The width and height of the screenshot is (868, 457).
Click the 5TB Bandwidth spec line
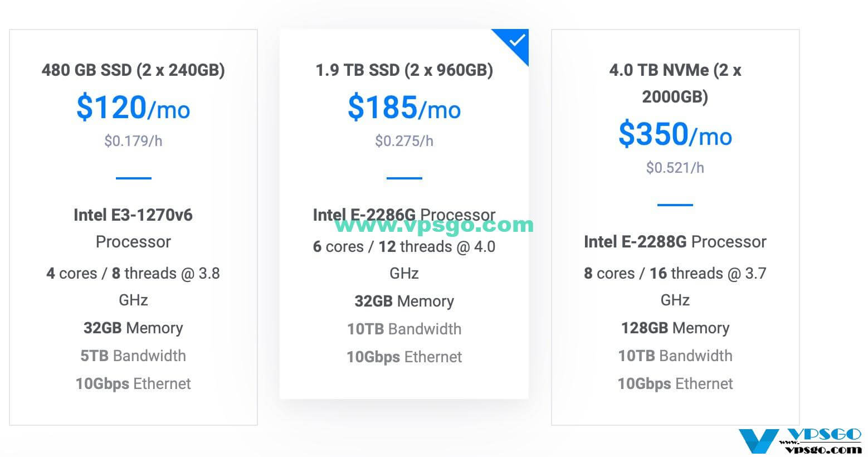(x=133, y=356)
